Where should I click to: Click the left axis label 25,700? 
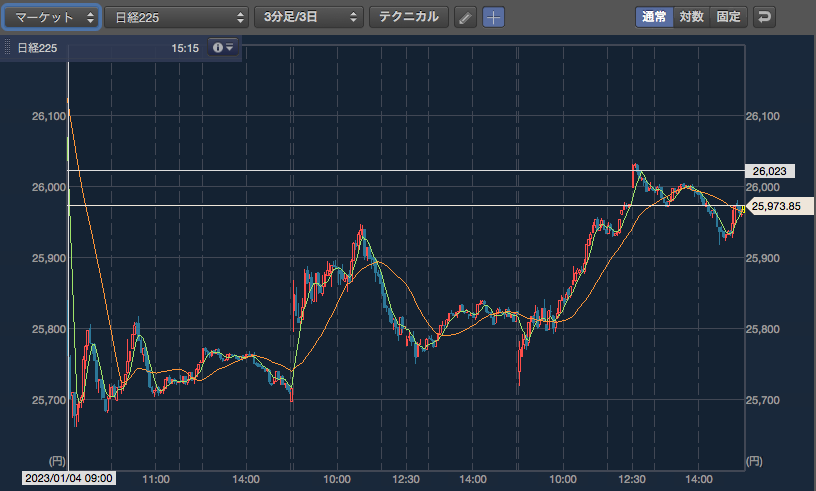coord(49,400)
